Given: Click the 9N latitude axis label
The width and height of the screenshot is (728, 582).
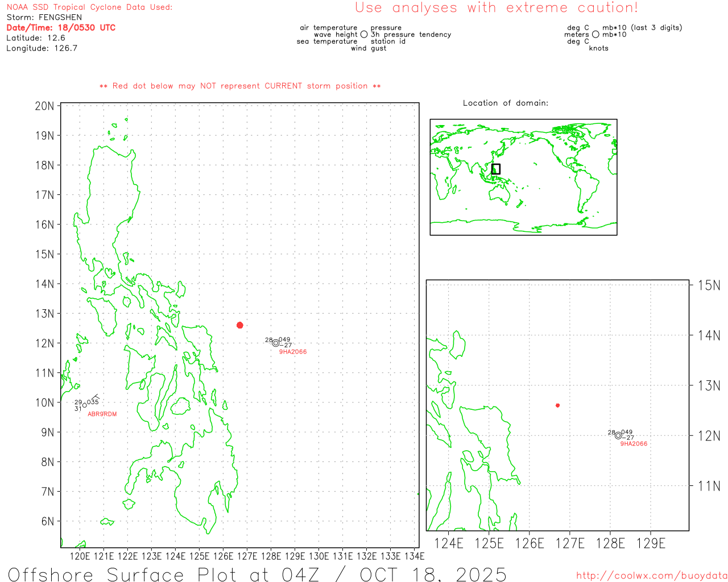Looking at the screenshot, I should (x=47, y=433).
